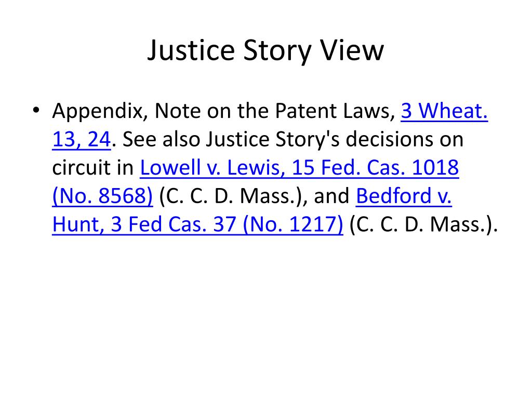Click the "(No. 8568)" link text
The image size is (532, 399).
(x=102, y=196)
